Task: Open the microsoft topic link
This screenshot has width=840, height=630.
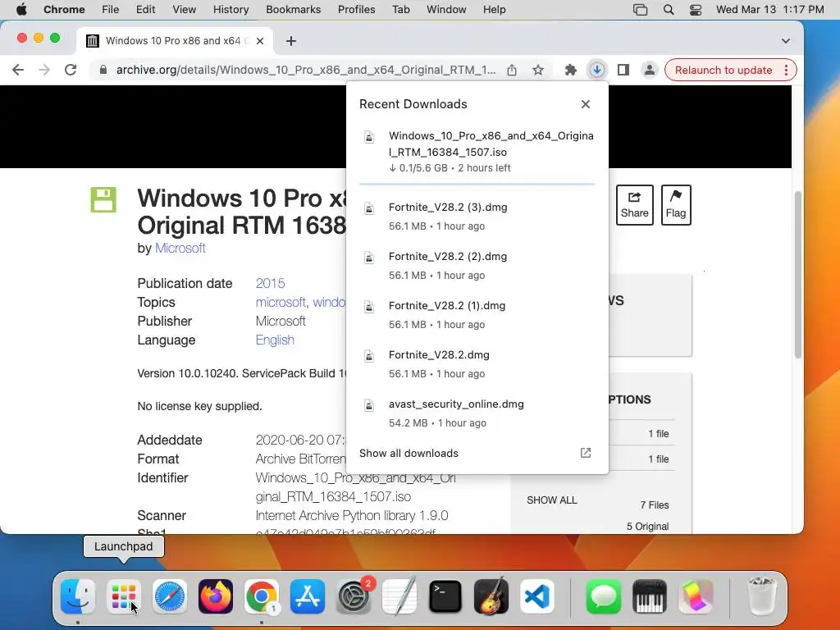Action: [281, 302]
